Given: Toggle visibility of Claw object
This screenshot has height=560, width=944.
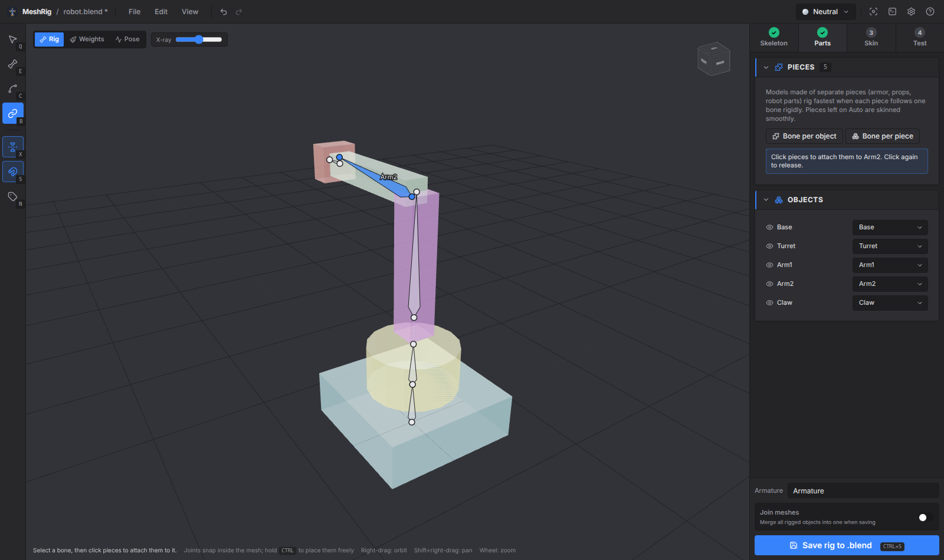Looking at the screenshot, I should click(x=769, y=303).
